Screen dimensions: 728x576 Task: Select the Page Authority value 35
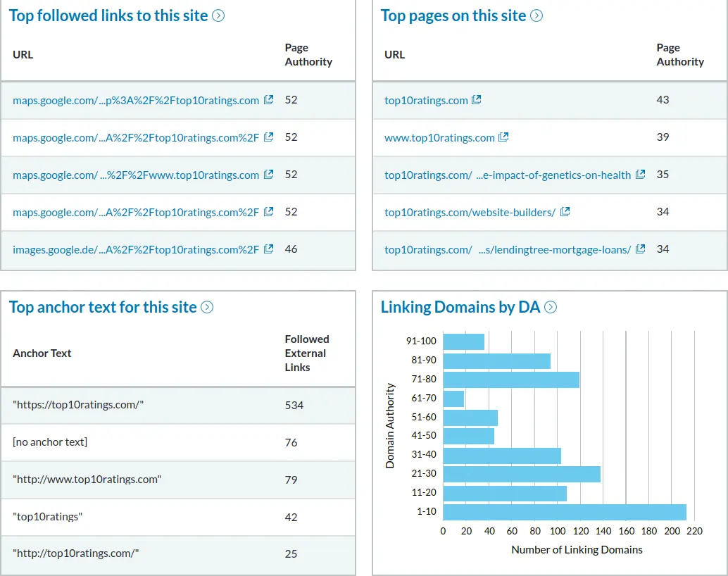tap(663, 175)
